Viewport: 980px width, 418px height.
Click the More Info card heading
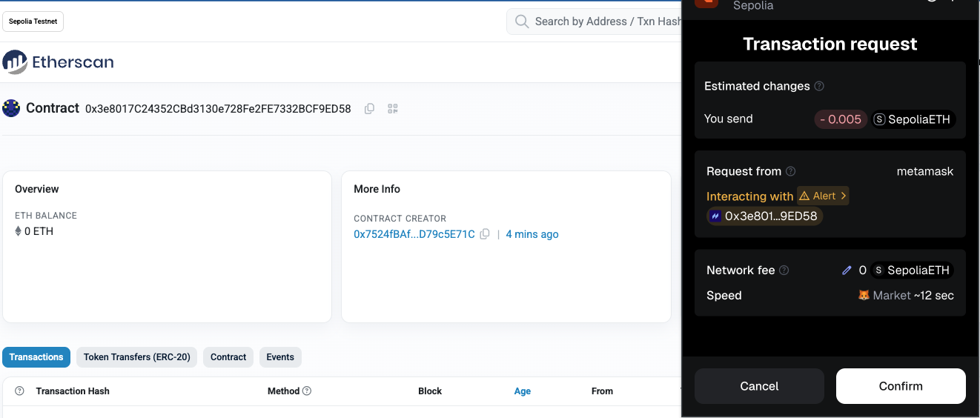pyautogui.click(x=377, y=189)
